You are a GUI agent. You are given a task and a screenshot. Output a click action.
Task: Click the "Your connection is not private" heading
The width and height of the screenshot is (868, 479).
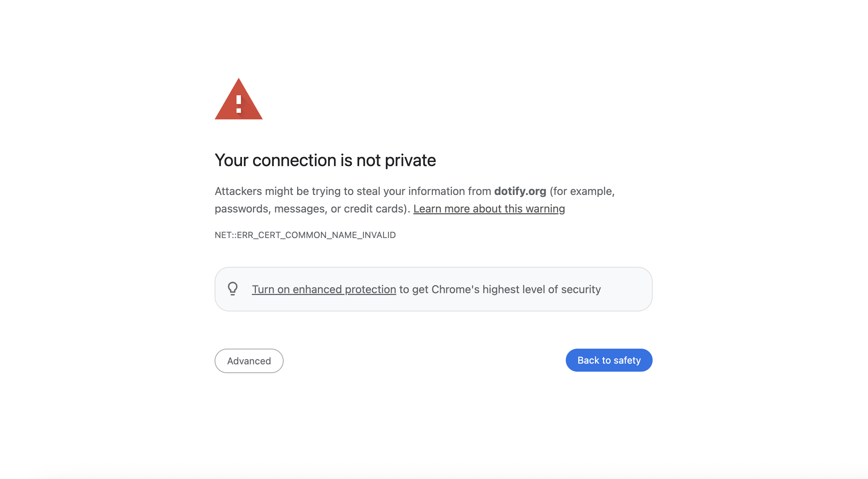[325, 160]
